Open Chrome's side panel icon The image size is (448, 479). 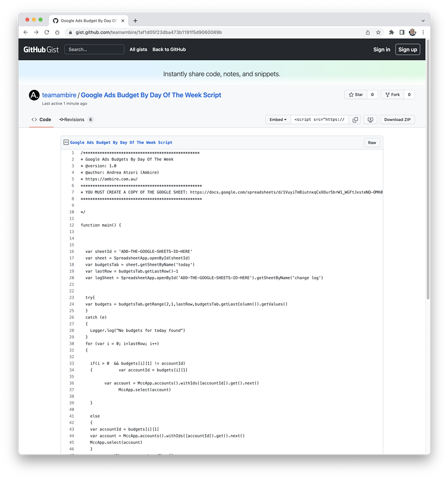(x=402, y=33)
